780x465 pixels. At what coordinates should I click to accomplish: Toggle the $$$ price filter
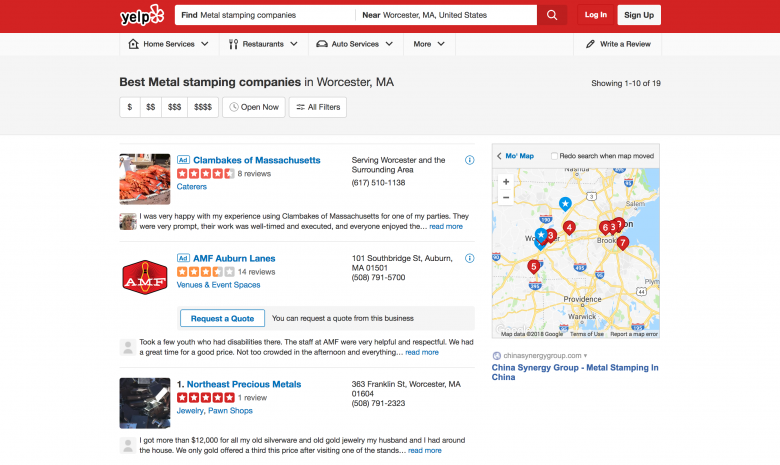click(174, 107)
